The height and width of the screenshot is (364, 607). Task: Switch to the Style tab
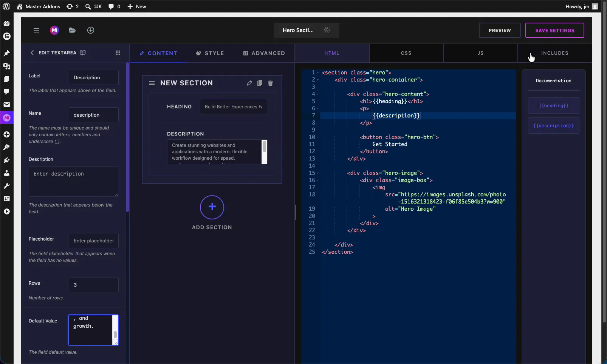[210, 53]
